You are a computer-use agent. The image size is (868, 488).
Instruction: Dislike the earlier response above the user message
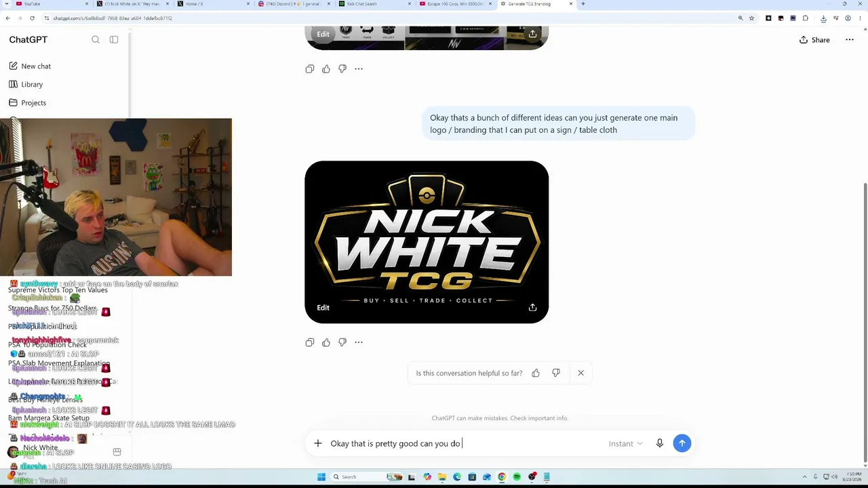342,68
